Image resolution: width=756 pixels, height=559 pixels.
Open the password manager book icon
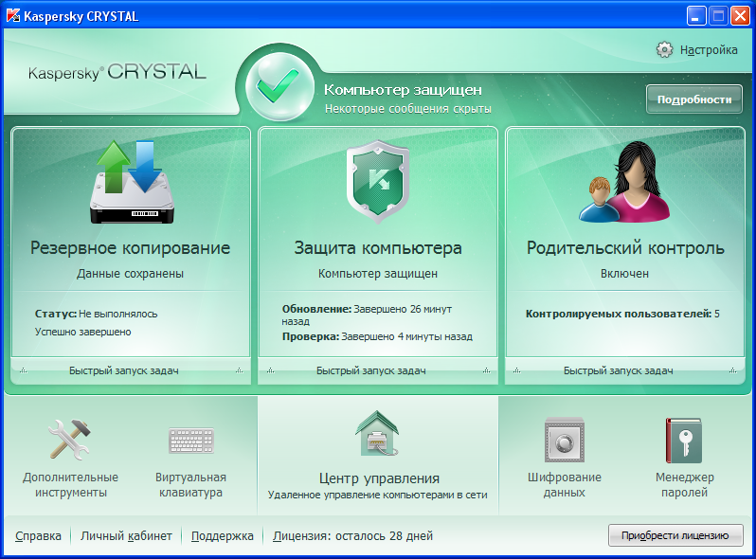[x=684, y=441]
